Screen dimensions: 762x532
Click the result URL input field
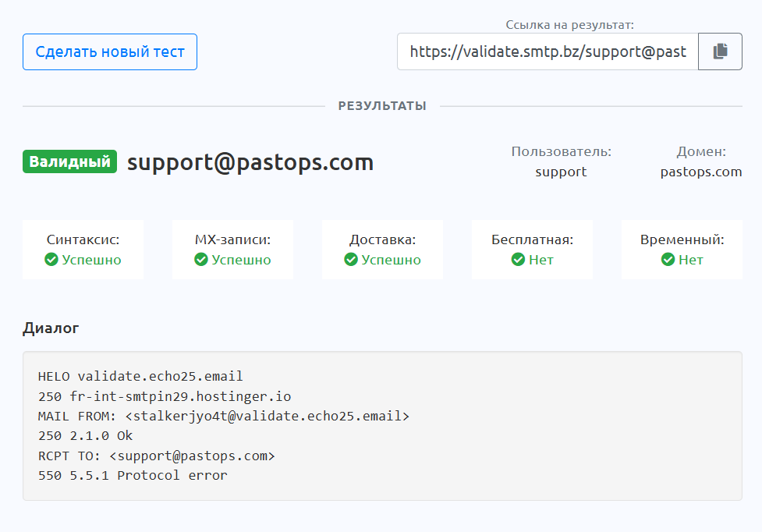pos(548,51)
